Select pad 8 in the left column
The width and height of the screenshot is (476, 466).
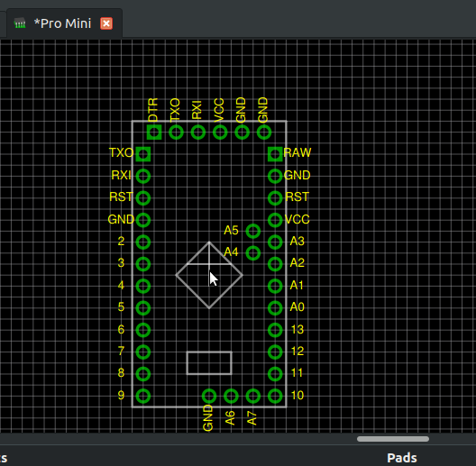143,374
